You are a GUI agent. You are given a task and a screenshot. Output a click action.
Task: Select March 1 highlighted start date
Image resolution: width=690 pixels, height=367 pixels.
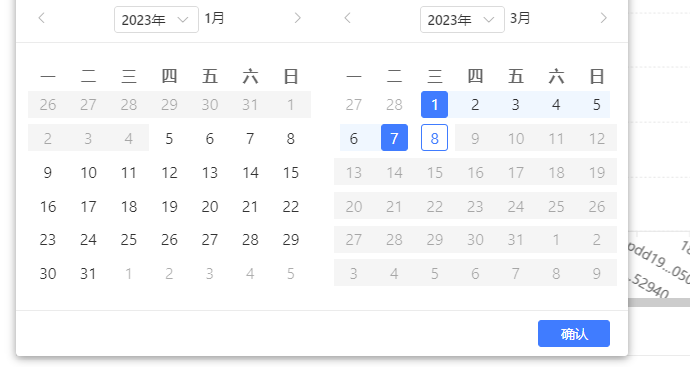click(434, 105)
